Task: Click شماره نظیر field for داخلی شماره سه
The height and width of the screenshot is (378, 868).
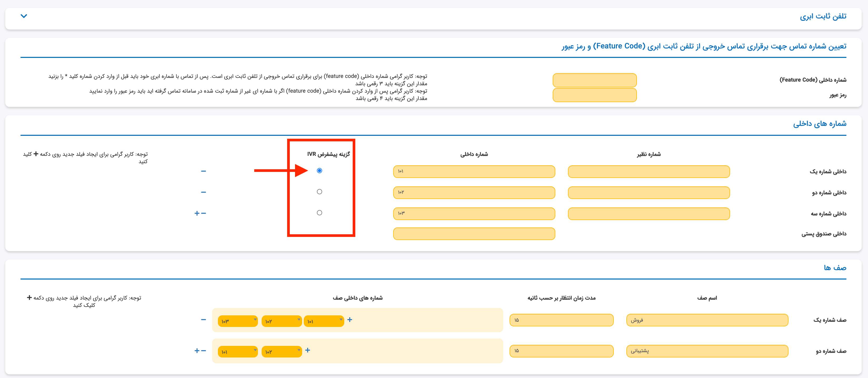Action: point(649,213)
